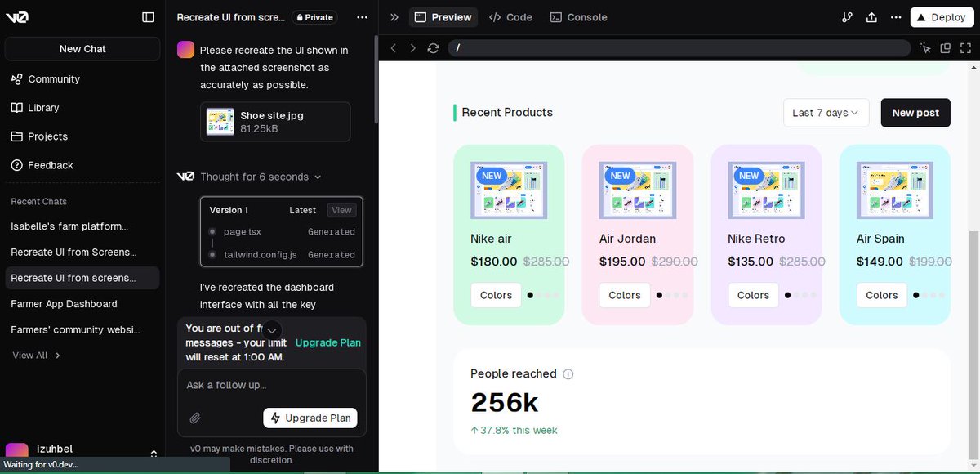Click the New post button
This screenshot has width=980, height=474.
pos(915,113)
